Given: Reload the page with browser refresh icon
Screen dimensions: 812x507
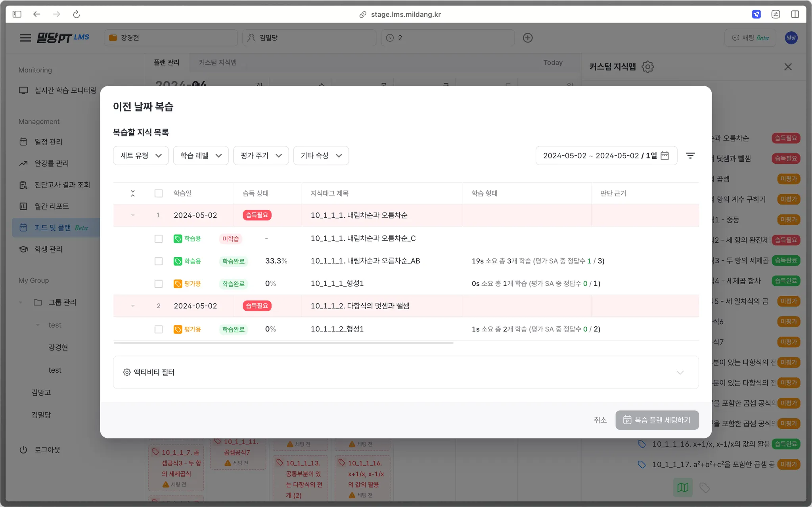Looking at the screenshot, I should (x=77, y=14).
